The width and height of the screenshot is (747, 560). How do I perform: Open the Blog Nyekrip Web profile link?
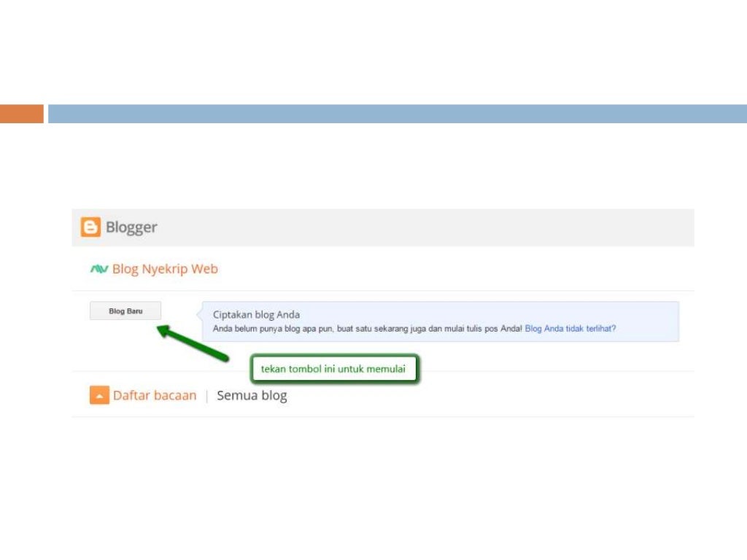tap(166, 269)
